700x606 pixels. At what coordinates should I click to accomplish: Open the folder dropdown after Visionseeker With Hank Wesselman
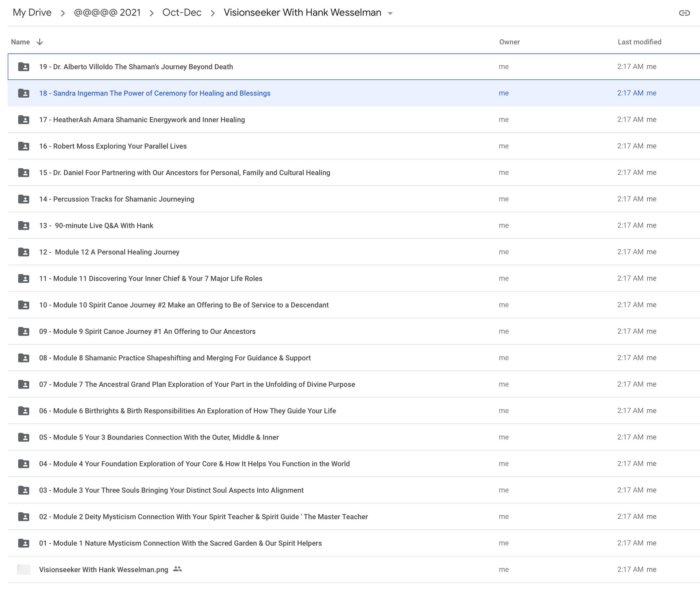(390, 14)
